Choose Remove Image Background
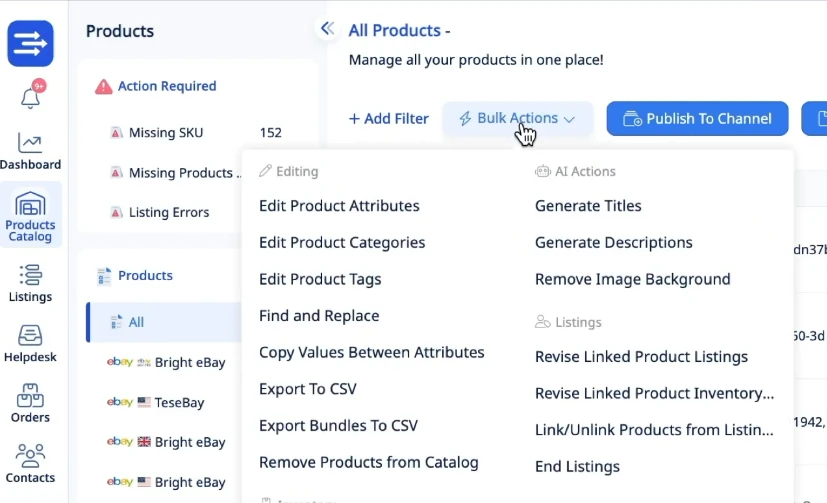827x503 pixels. pos(632,279)
